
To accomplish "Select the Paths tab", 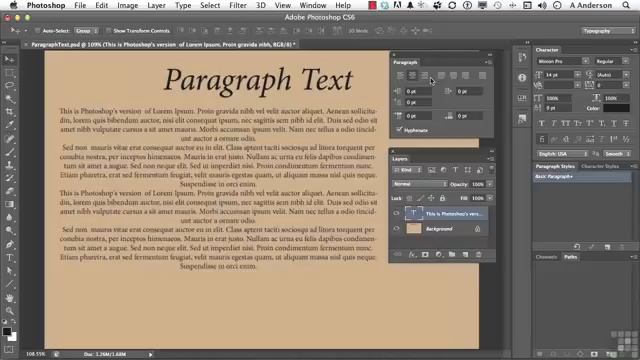I will coord(571,257).
